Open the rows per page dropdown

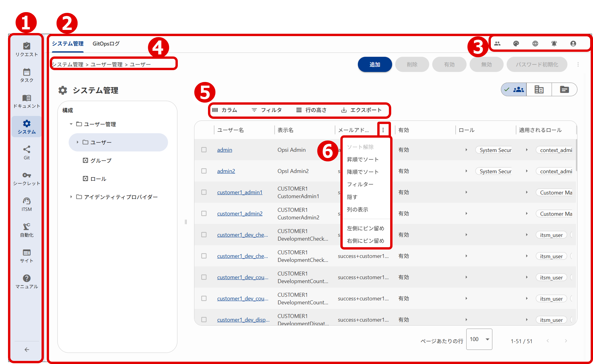point(479,339)
